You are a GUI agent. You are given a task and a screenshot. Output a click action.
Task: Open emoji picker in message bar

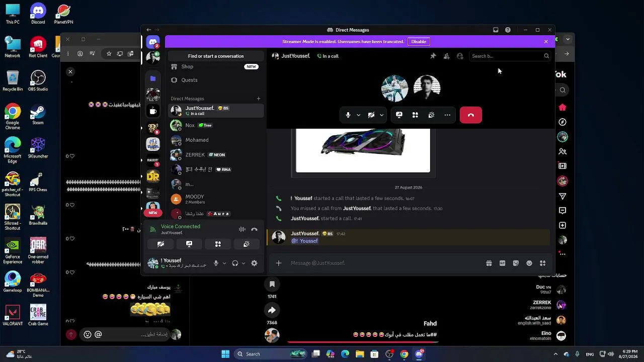point(529,263)
